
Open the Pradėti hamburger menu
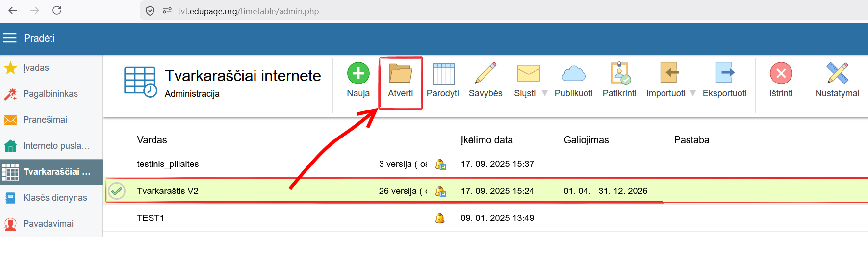click(10, 38)
